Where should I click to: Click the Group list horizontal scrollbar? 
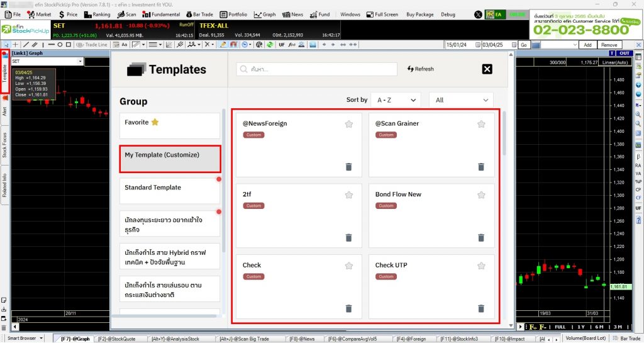click(x=164, y=316)
